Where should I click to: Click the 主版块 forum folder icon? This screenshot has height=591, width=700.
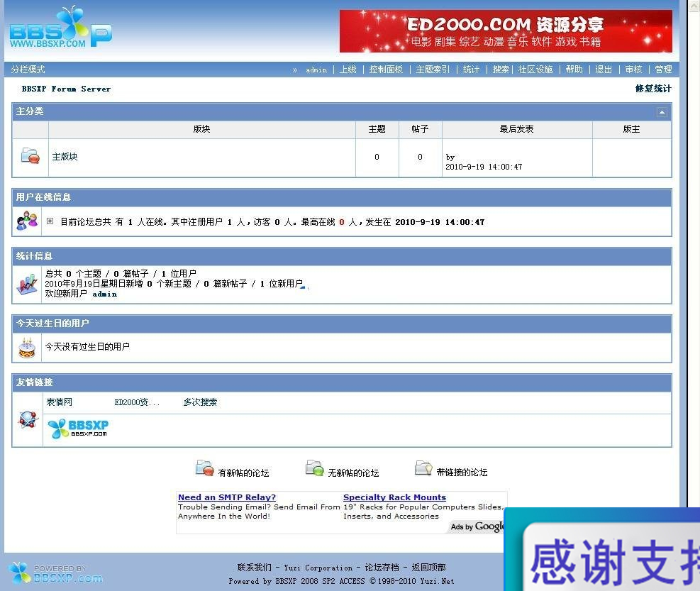[30, 156]
